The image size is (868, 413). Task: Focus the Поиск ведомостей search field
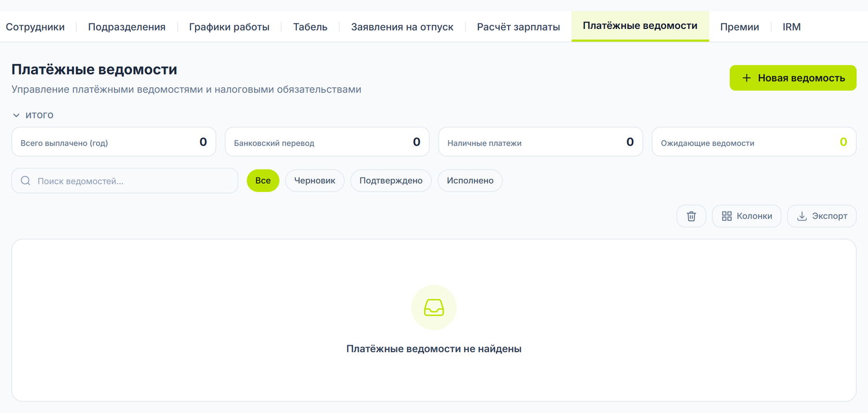pos(125,180)
